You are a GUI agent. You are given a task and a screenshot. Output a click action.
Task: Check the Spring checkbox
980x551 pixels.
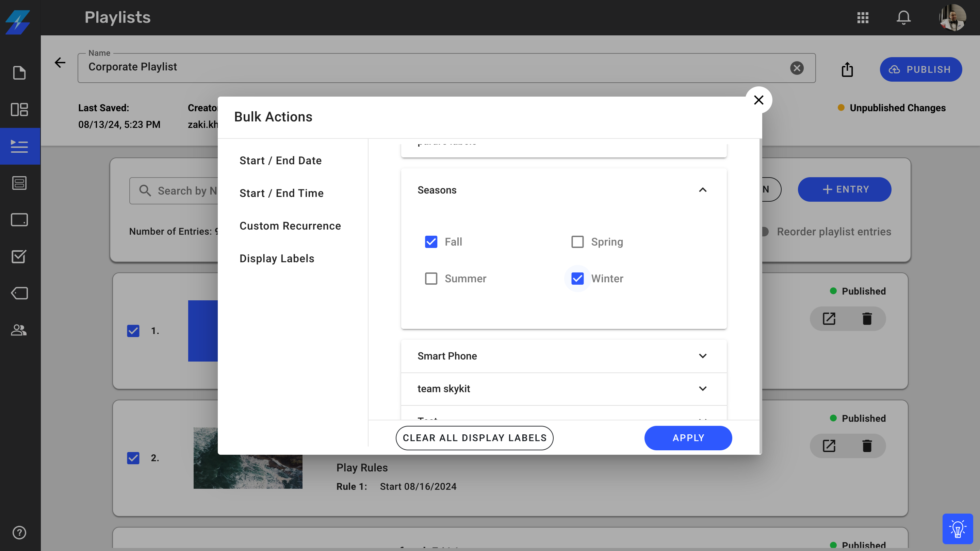pyautogui.click(x=577, y=242)
